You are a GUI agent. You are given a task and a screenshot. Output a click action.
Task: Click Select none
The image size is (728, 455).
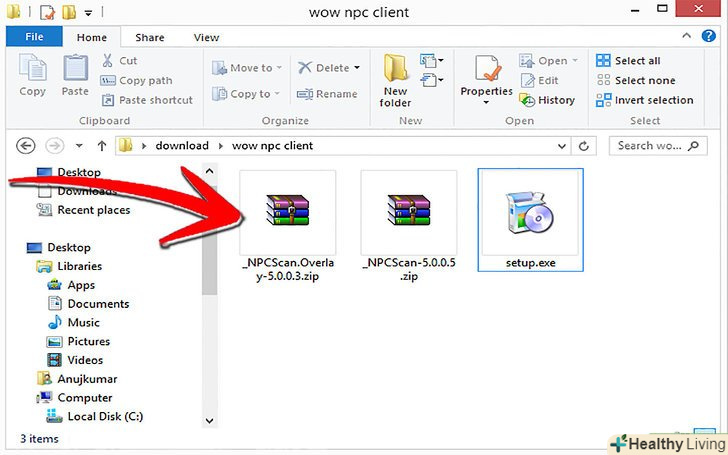point(636,80)
